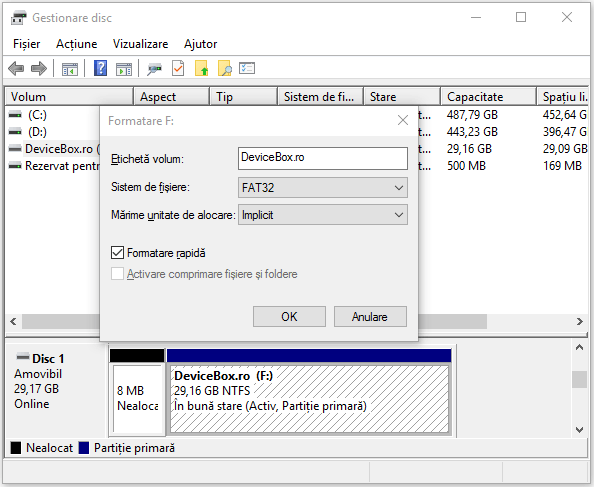This screenshot has height=487, width=594.
Task: Select the (C:) volume drive icon
Action: [x=15, y=114]
